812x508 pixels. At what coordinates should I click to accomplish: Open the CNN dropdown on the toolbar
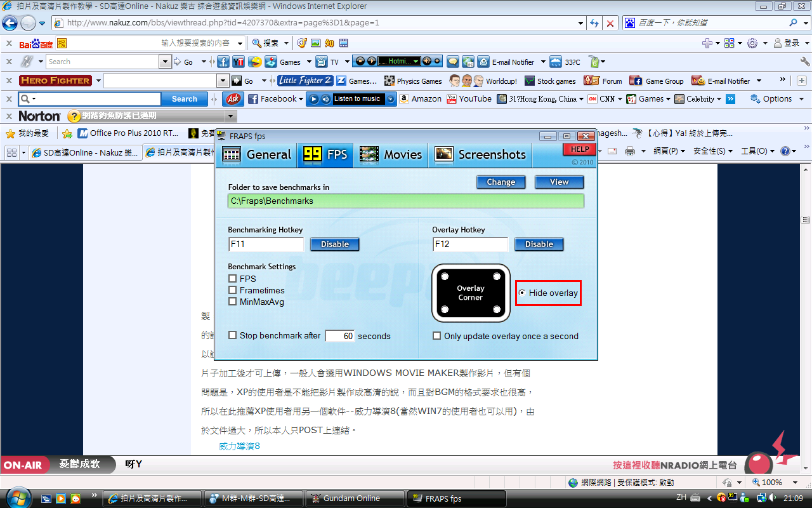click(620, 99)
